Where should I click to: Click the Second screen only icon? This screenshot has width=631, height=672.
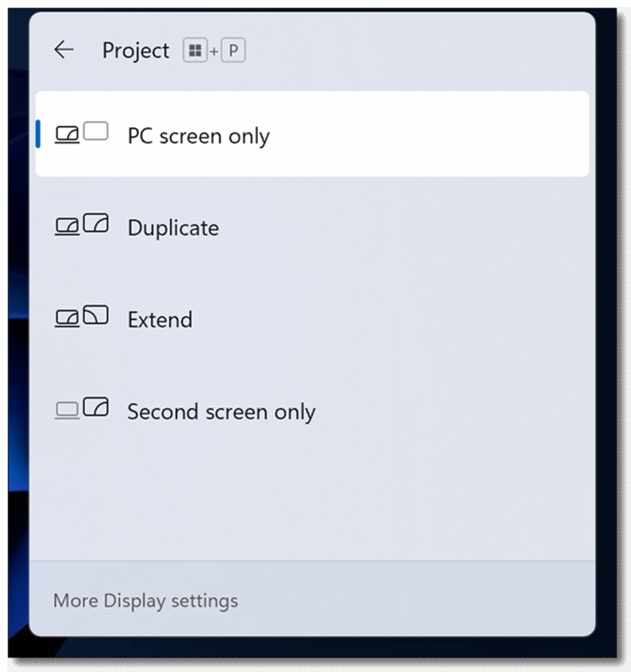coord(81,410)
